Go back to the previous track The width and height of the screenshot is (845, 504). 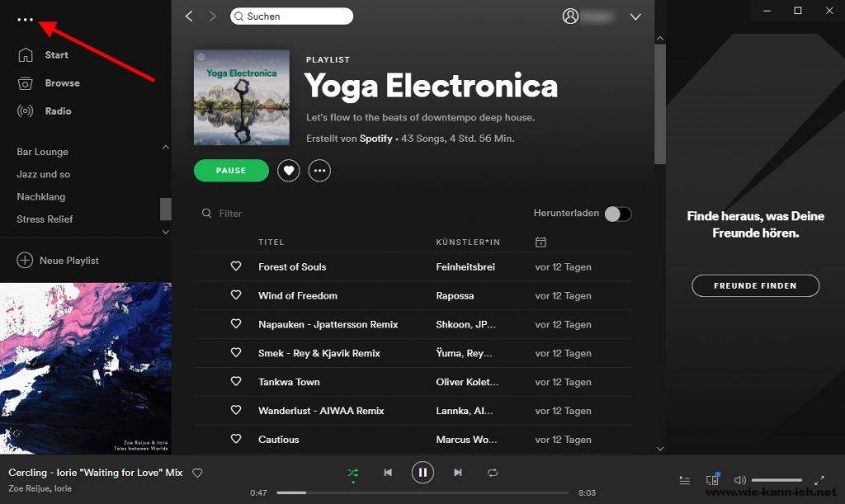(388, 473)
